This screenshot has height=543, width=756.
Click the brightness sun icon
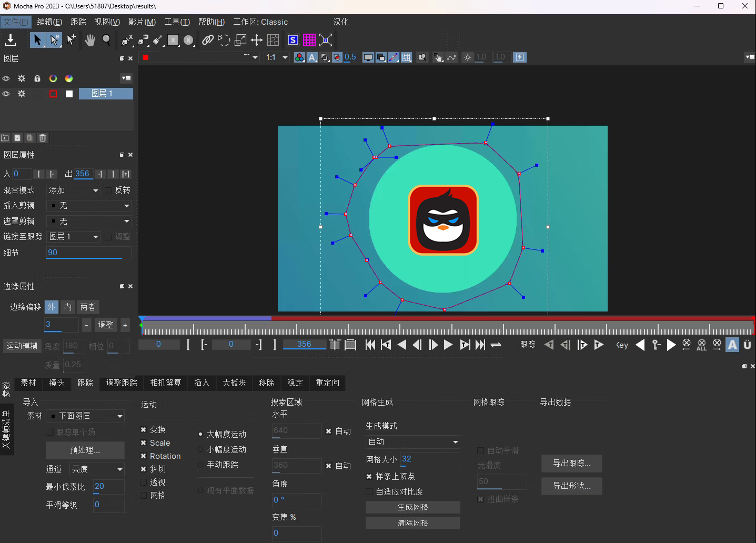[468, 57]
